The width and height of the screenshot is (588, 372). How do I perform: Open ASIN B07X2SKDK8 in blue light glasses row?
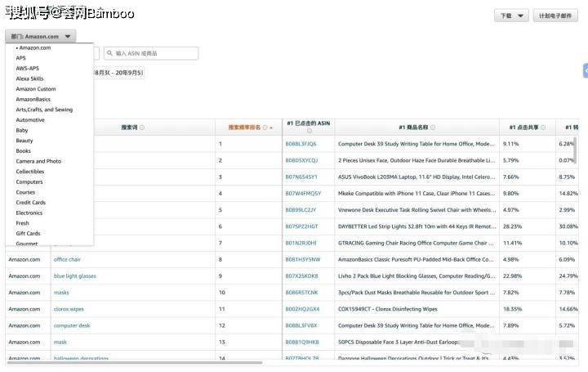pyautogui.click(x=301, y=276)
